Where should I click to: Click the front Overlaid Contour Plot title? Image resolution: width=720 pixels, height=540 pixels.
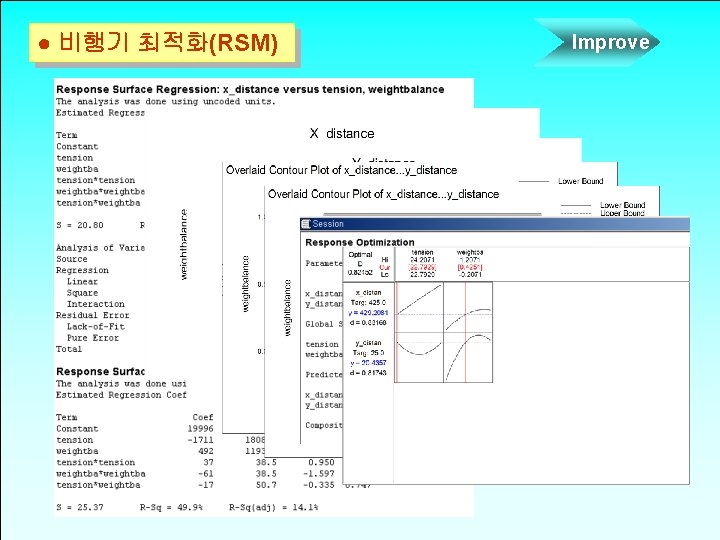point(383,194)
